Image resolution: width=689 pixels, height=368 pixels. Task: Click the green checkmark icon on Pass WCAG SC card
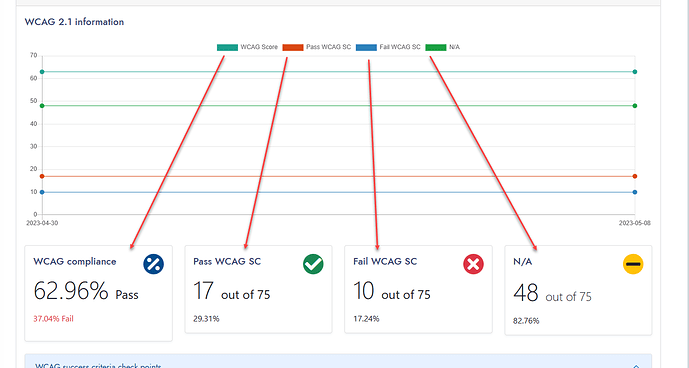pos(313,264)
